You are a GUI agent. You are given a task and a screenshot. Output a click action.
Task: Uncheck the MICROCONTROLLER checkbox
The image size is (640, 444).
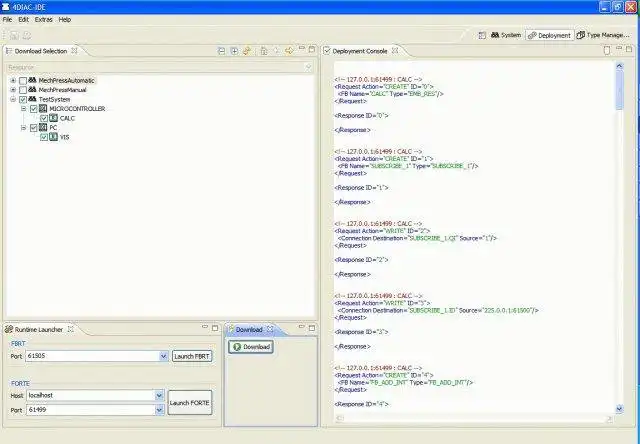(x=33, y=109)
